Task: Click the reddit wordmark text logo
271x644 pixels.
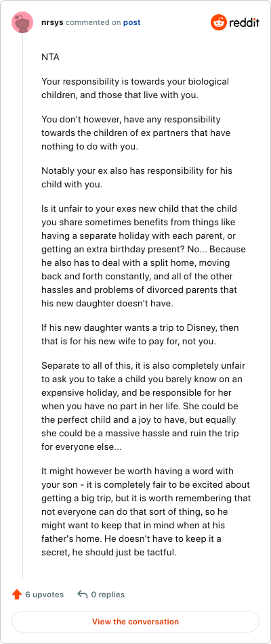Action: click(245, 22)
